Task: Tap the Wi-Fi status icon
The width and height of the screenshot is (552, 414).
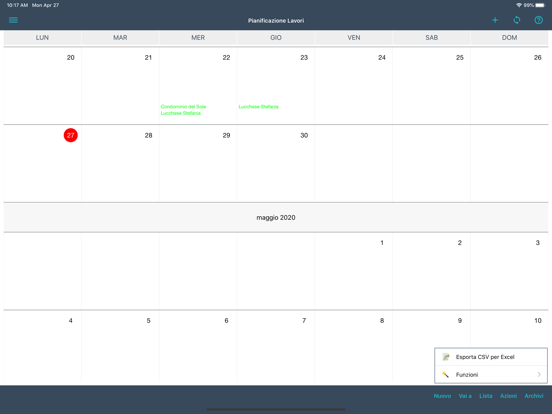Action: [x=519, y=5]
